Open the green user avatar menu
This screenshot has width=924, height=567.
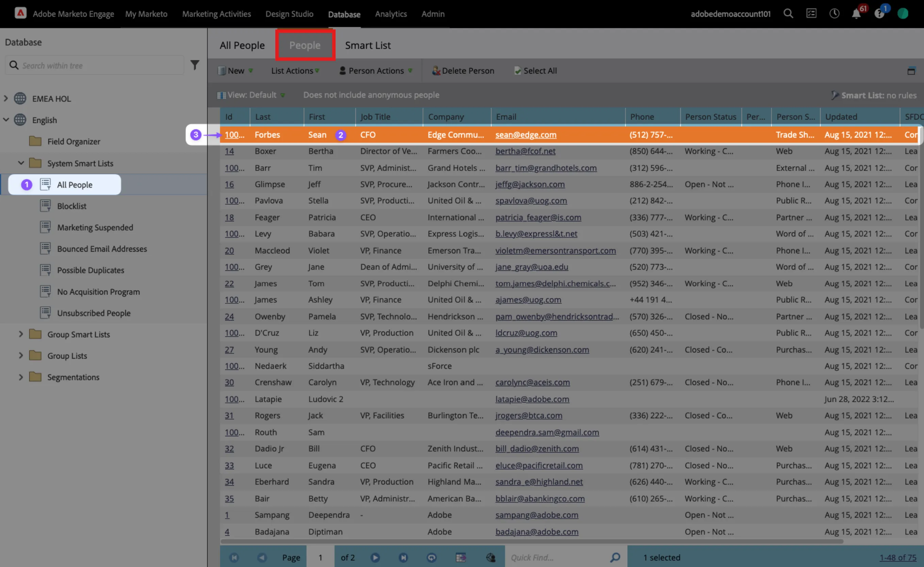click(903, 14)
